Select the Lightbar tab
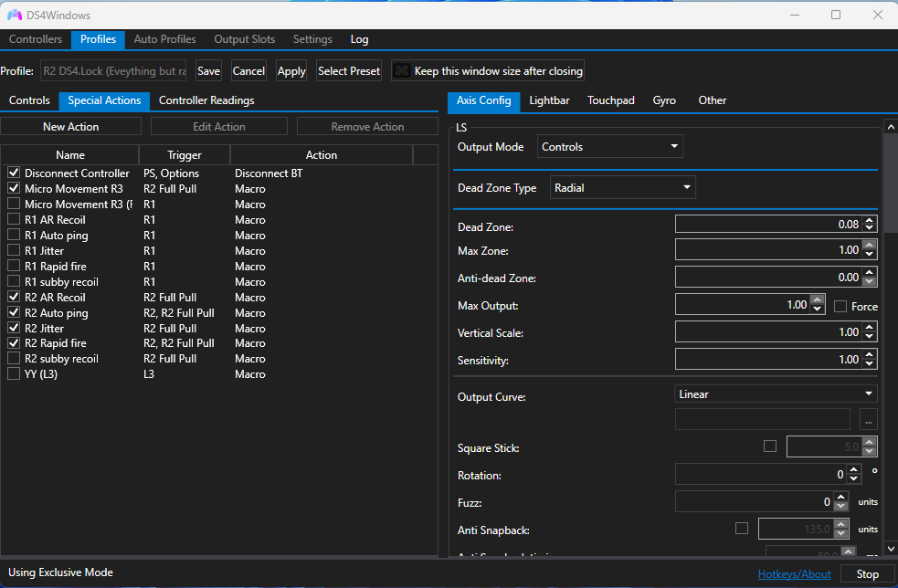Screen dimensions: 898x588 coord(549,100)
